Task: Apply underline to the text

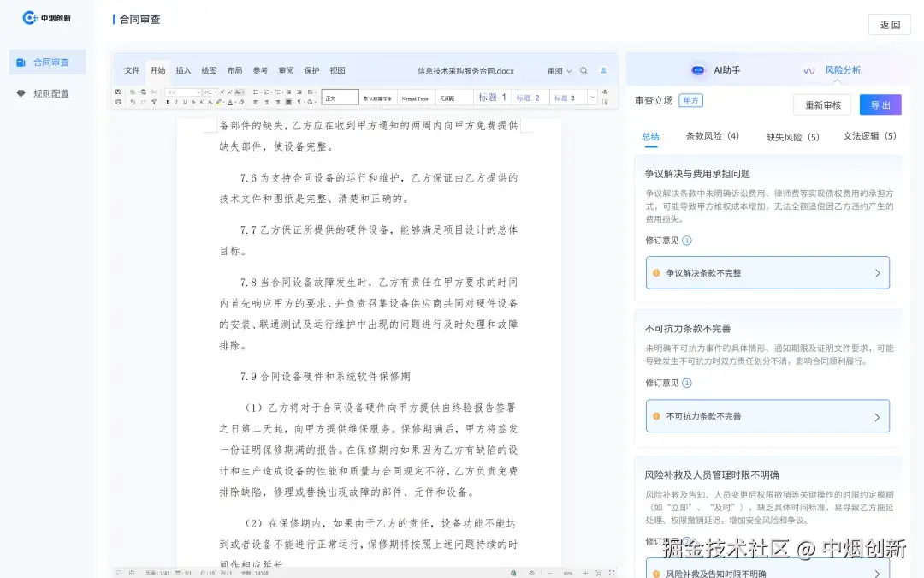Action: click(184, 102)
